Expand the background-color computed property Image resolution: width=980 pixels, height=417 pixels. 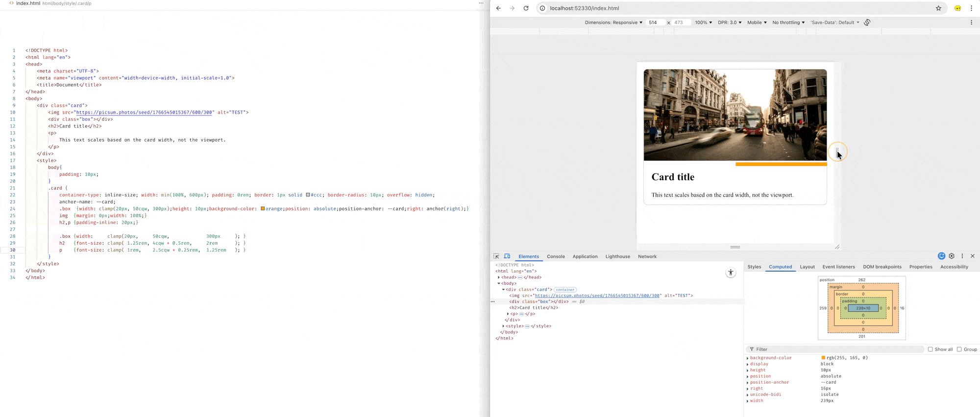[x=748, y=358]
